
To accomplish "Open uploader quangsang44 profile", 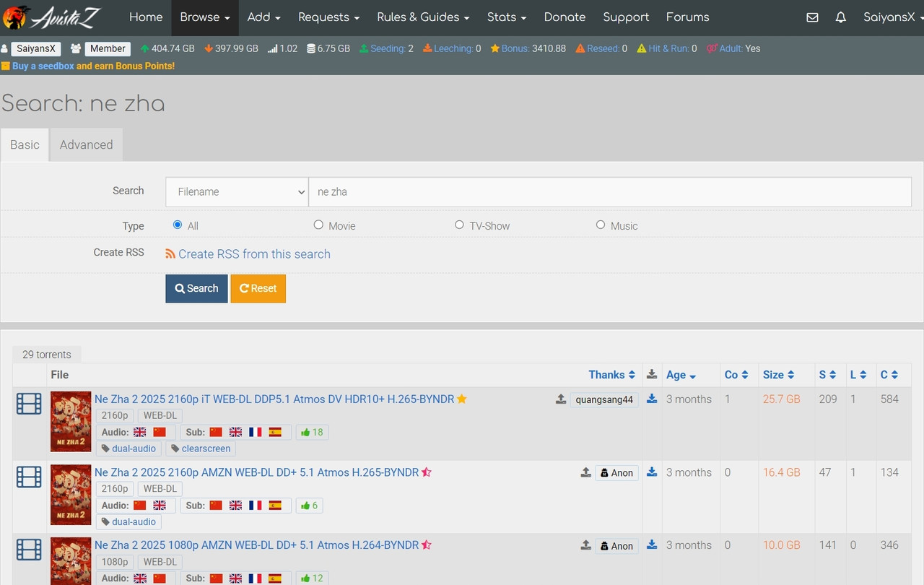I will [604, 400].
